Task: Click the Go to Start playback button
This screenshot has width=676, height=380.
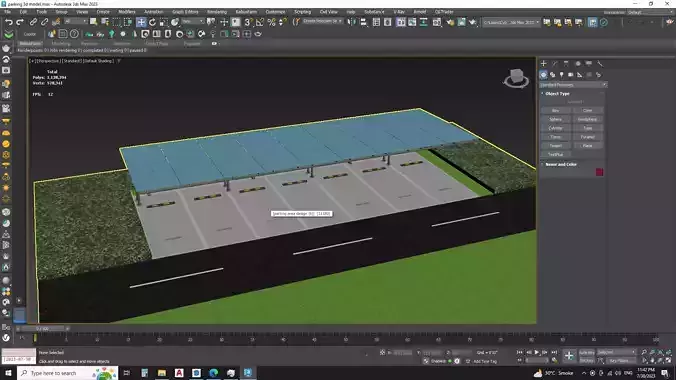Action: click(520, 352)
